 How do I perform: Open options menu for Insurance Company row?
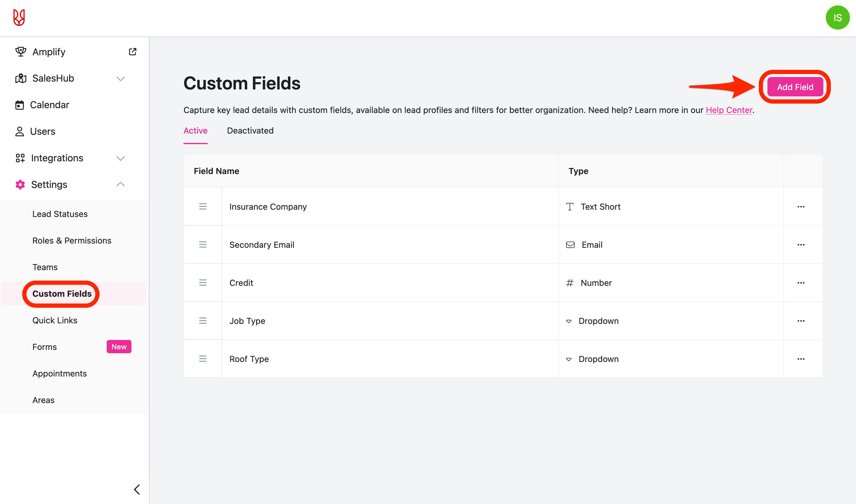801,207
